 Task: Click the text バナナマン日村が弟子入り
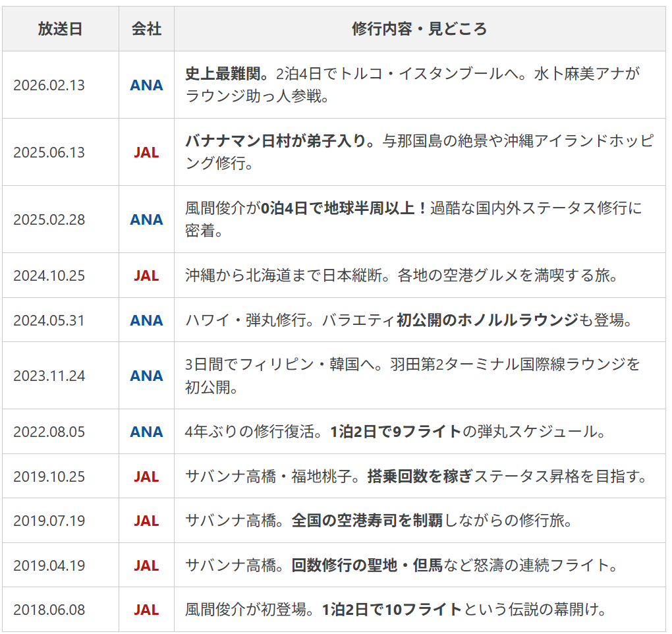pyautogui.click(x=275, y=141)
